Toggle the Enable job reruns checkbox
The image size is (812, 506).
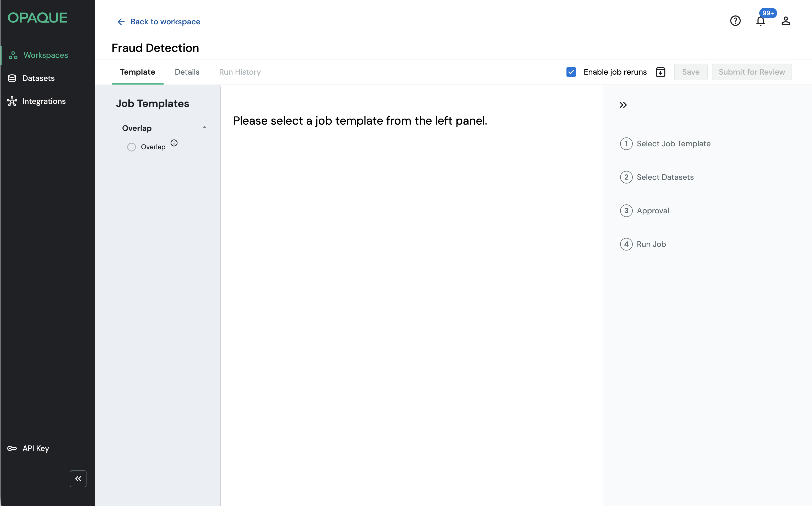pyautogui.click(x=571, y=72)
